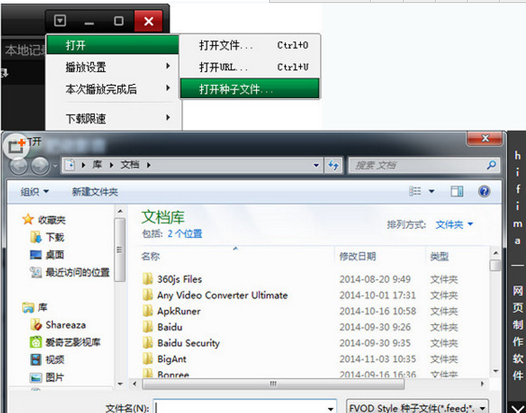The height and width of the screenshot is (413, 526).
Task: Sort by the 类型 column header
Action: [439, 257]
